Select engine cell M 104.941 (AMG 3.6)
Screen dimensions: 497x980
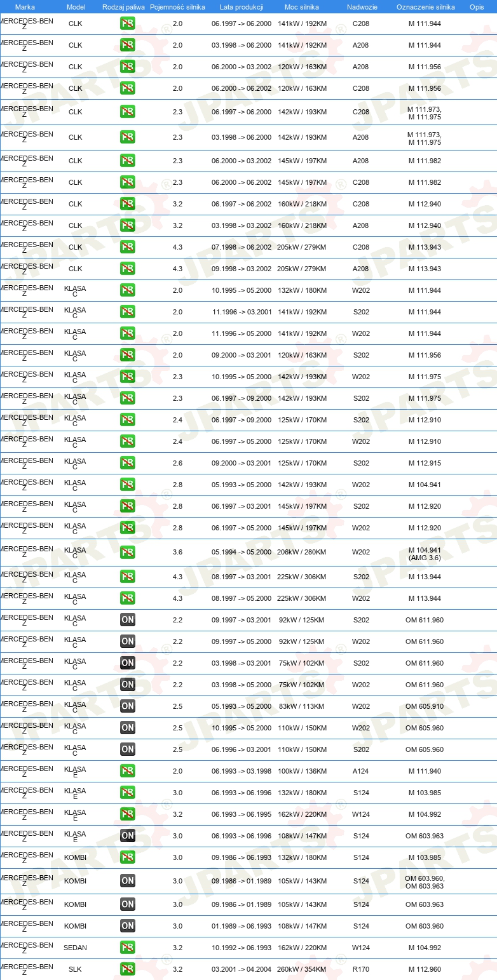(x=425, y=553)
